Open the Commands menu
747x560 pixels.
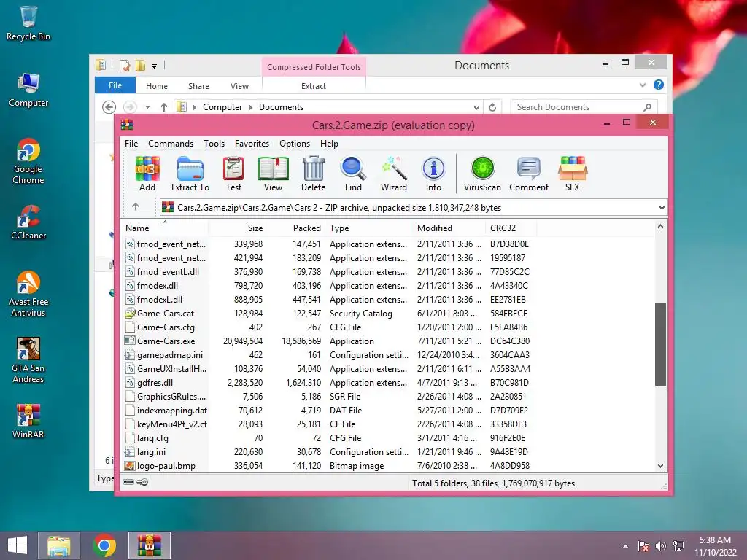(171, 144)
